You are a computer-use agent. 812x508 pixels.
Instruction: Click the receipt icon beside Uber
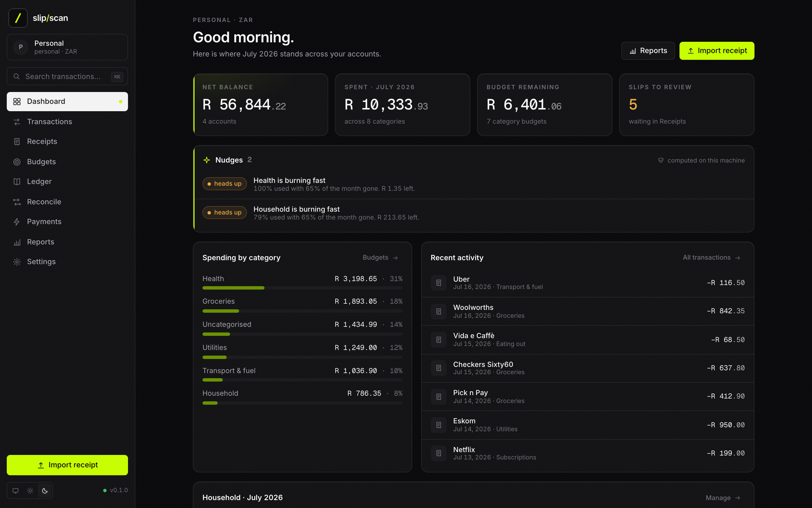438,283
